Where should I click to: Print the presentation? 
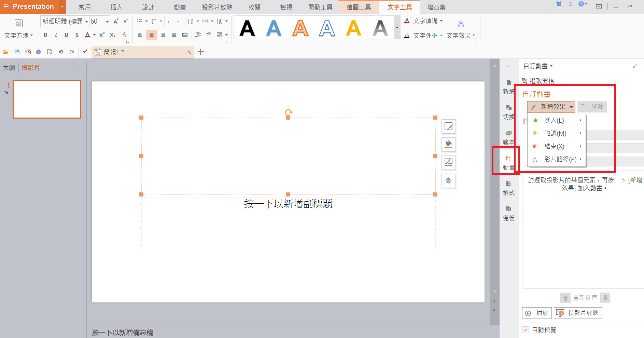point(39,52)
